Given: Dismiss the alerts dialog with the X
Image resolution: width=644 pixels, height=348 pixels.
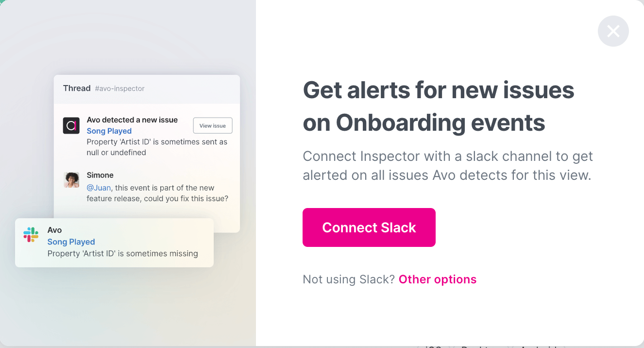Looking at the screenshot, I should coord(613,31).
